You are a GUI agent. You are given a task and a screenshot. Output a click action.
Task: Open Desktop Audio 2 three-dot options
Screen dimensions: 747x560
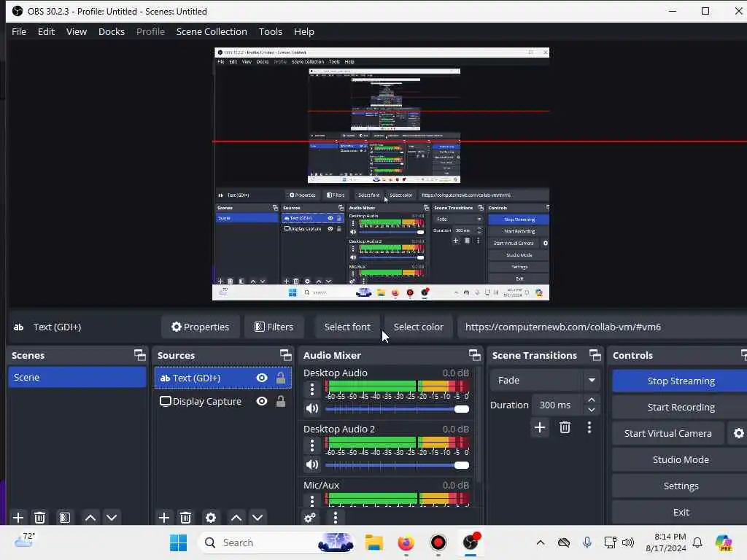(312, 446)
